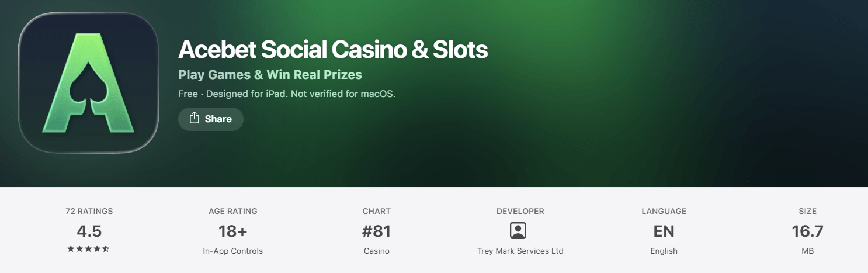The image size is (868, 273).
Task: Click the share arrow icon
Action: coord(195,118)
